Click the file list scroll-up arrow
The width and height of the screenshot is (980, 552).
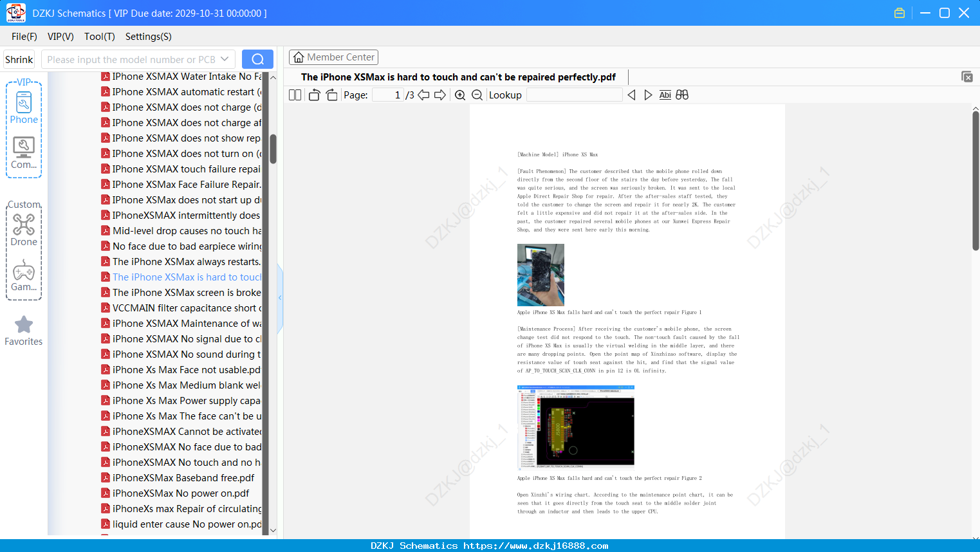(x=273, y=77)
